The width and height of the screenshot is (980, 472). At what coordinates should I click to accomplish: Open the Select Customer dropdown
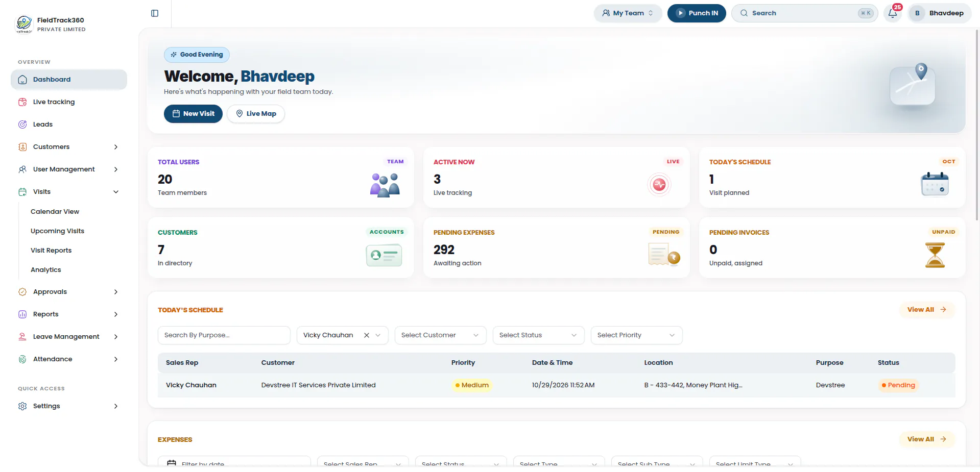[440, 335]
